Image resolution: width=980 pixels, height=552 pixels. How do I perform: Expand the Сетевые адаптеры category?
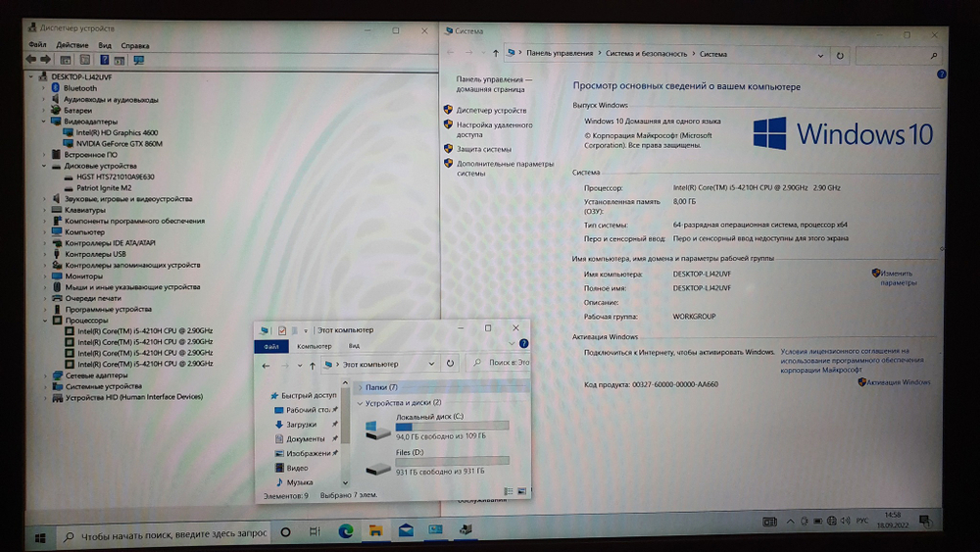(x=45, y=376)
